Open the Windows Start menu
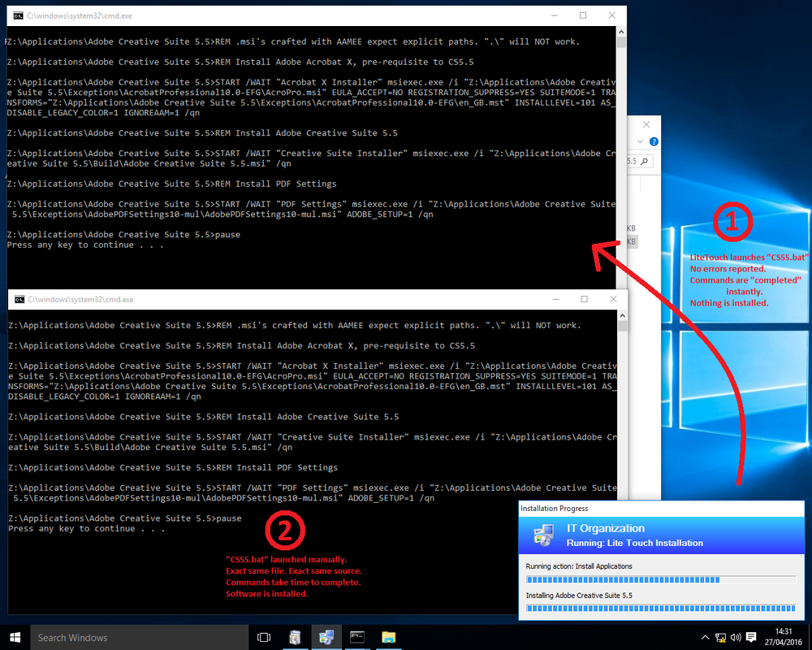This screenshot has height=650, width=812. click(x=15, y=638)
